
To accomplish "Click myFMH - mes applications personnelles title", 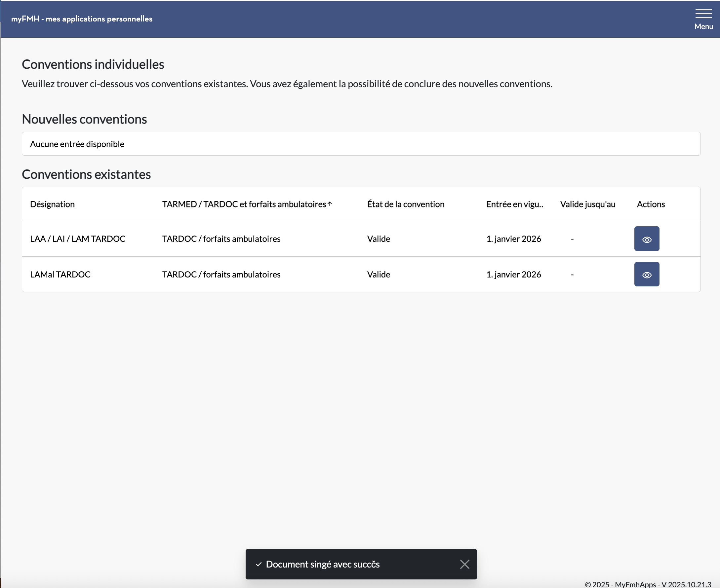I will coord(82,19).
